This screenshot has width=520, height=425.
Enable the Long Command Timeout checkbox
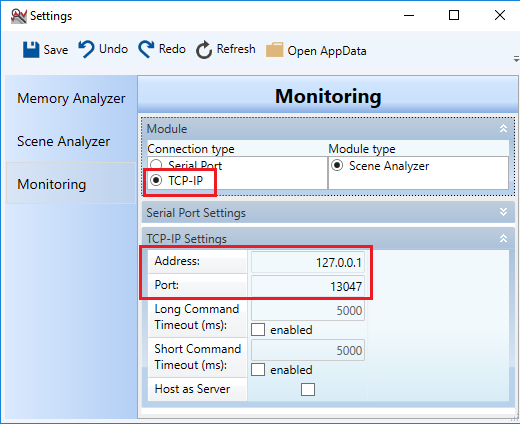tap(258, 329)
